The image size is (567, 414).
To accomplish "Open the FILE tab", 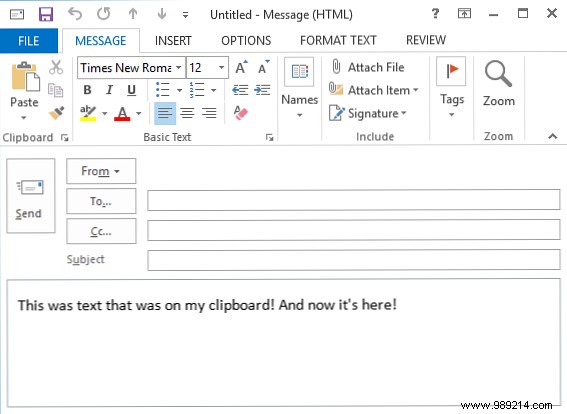I will point(29,40).
